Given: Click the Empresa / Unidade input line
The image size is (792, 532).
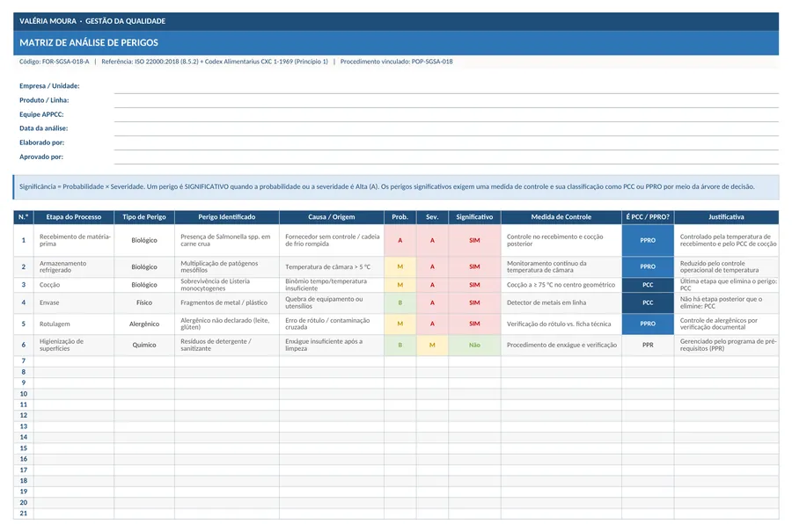Looking at the screenshot, I should click(x=446, y=86).
